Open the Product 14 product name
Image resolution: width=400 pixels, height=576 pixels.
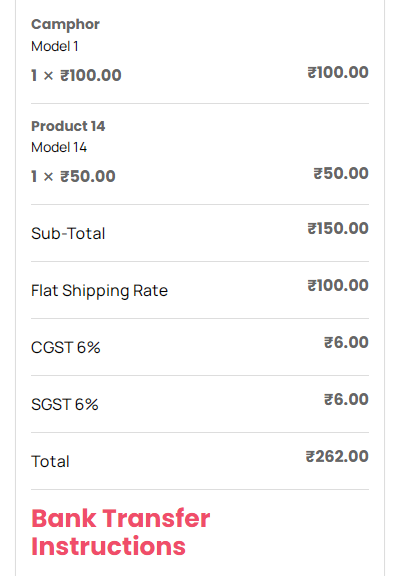coord(68,126)
